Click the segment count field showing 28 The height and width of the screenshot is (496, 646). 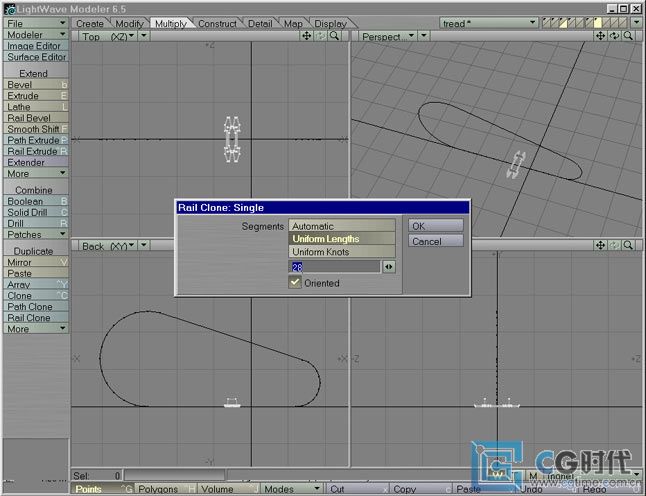point(335,267)
